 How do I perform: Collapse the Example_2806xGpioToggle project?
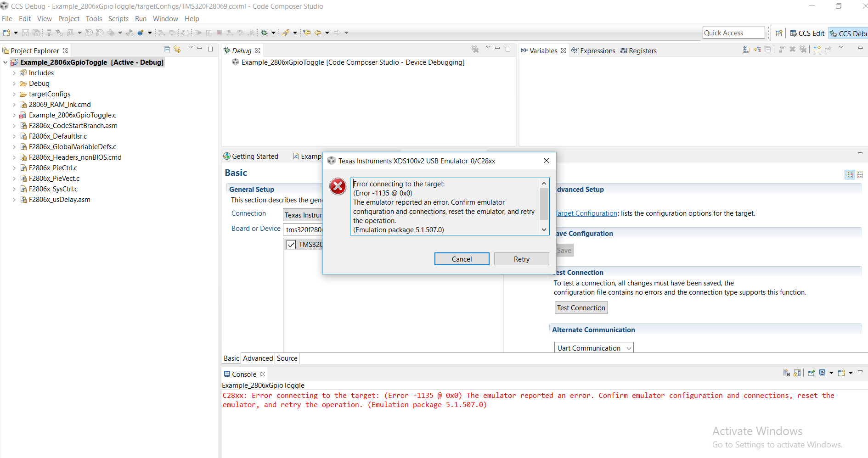click(5, 62)
